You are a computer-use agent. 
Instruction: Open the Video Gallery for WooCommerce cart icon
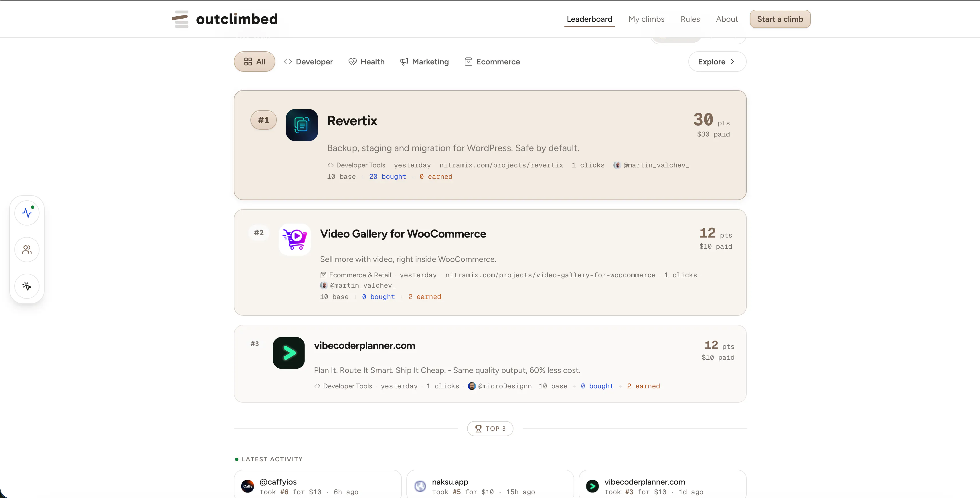[295, 239]
